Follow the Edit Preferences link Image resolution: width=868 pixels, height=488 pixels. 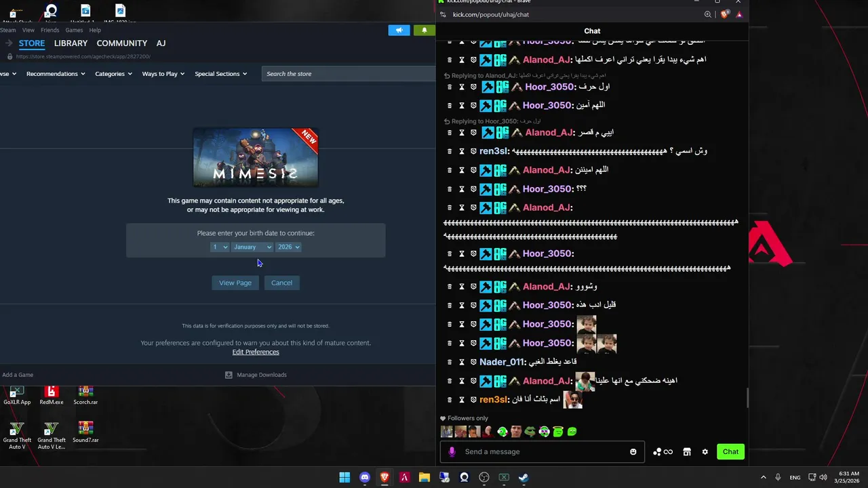pyautogui.click(x=256, y=352)
